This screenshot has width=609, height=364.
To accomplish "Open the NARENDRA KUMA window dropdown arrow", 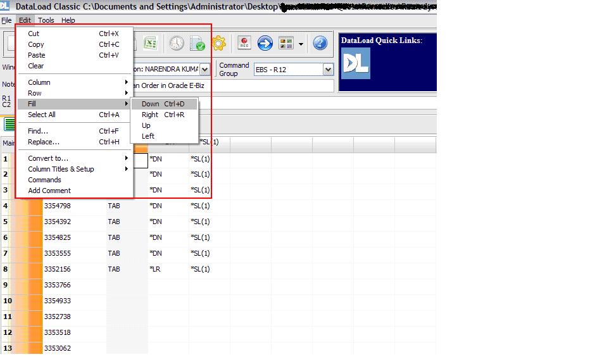I will tap(204, 70).
